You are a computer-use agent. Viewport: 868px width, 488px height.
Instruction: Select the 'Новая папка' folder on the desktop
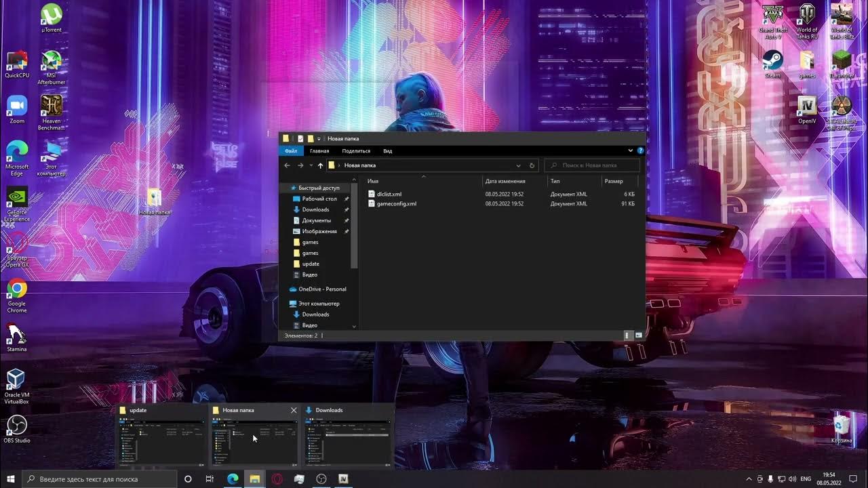154,201
